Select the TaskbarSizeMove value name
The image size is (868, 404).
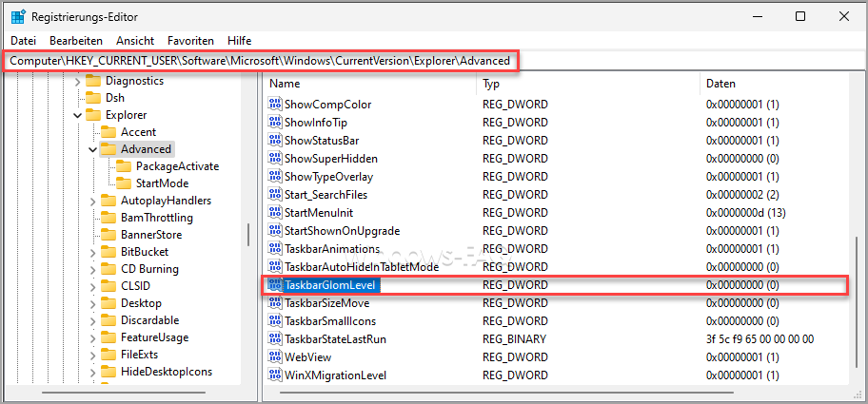(x=326, y=303)
